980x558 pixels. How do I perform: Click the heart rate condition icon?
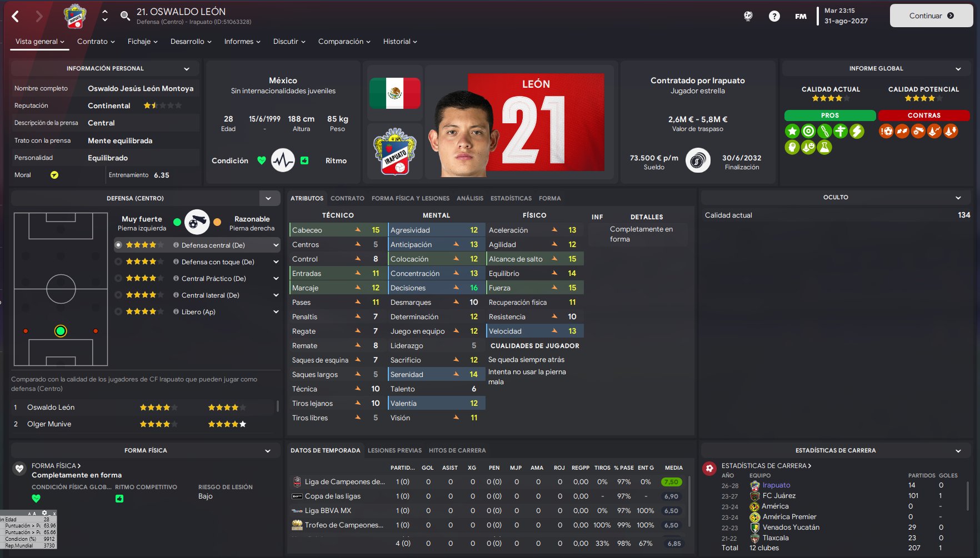click(x=283, y=160)
